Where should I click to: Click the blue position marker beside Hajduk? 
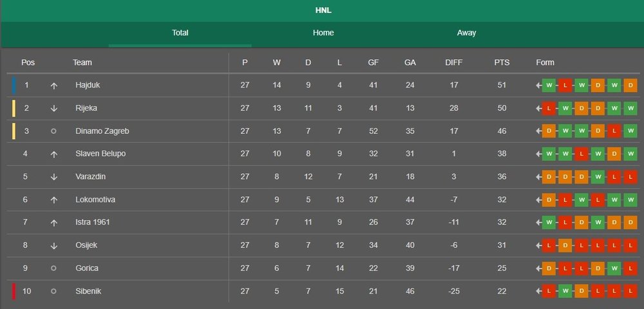point(14,86)
